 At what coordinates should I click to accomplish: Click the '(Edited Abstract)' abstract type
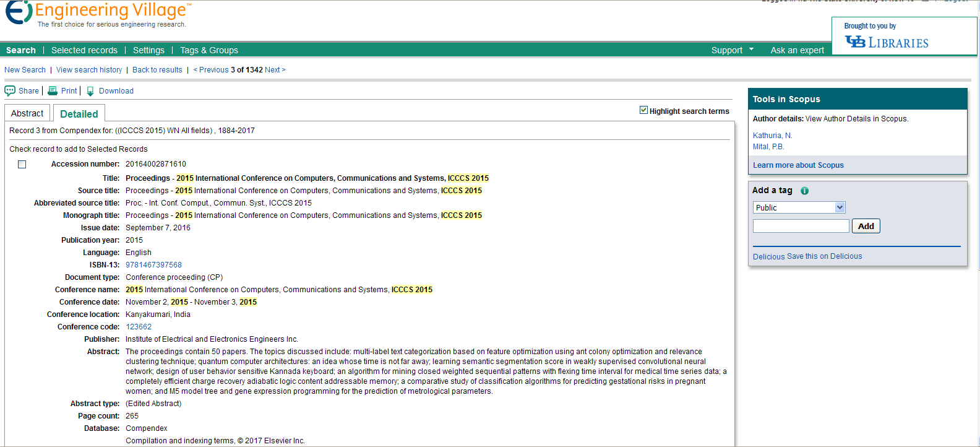pos(153,404)
